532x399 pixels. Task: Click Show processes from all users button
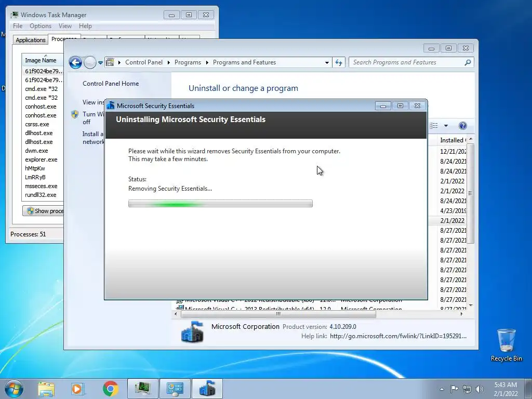(43, 211)
